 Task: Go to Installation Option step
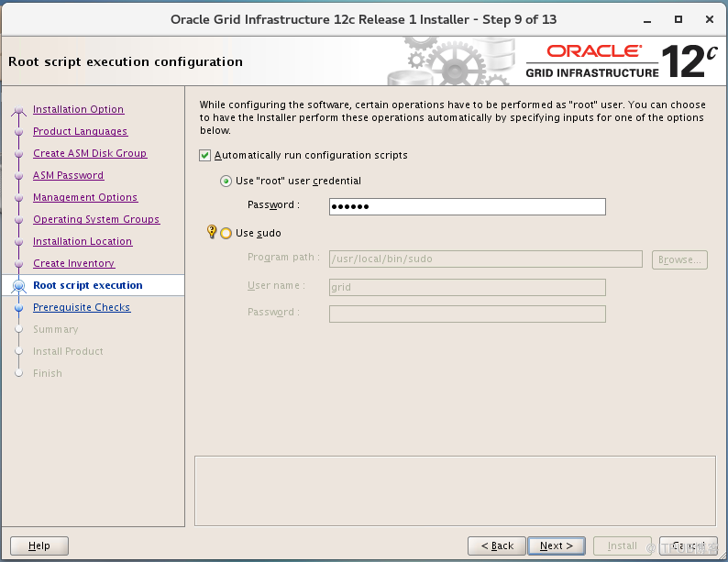click(x=79, y=109)
